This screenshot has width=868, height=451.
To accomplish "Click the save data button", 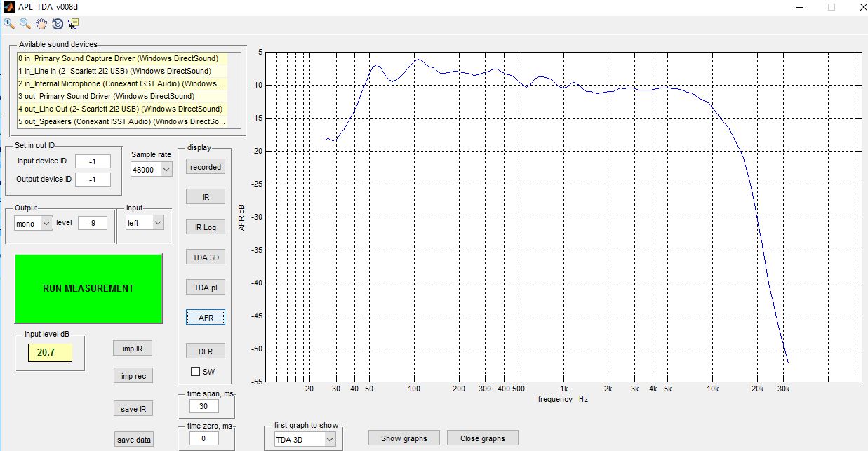I will [x=133, y=440].
